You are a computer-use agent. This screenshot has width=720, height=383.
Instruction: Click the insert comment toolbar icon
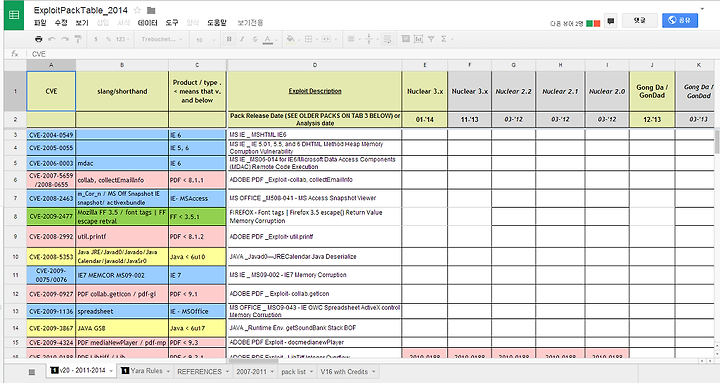(x=405, y=39)
